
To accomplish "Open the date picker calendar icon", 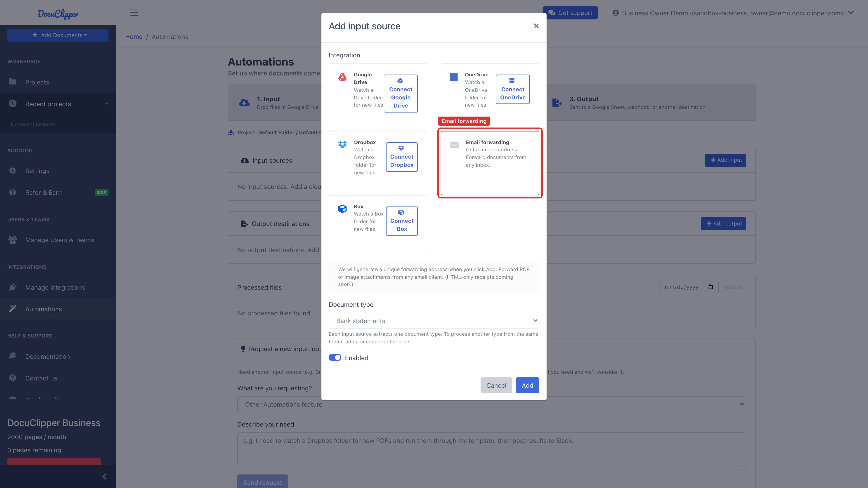I will (x=710, y=287).
